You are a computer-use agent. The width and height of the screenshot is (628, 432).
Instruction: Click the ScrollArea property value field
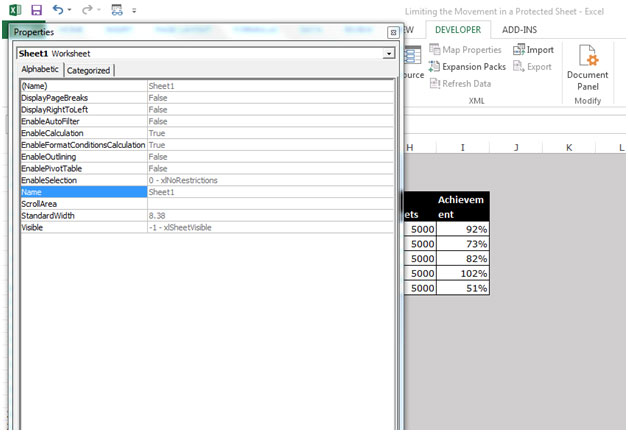point(271,204)
